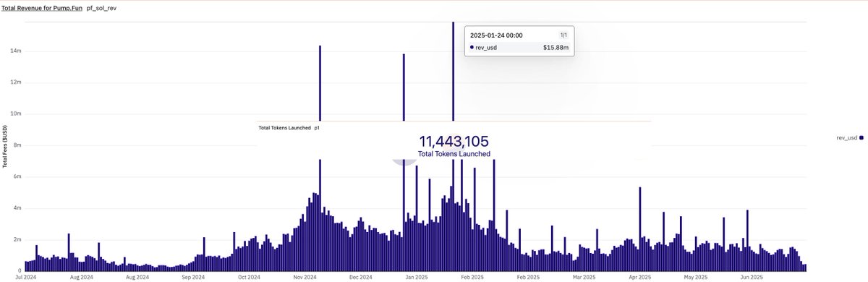Click the Jan 2025 x-axis label

pyautogui.click(x=417, y=277)
